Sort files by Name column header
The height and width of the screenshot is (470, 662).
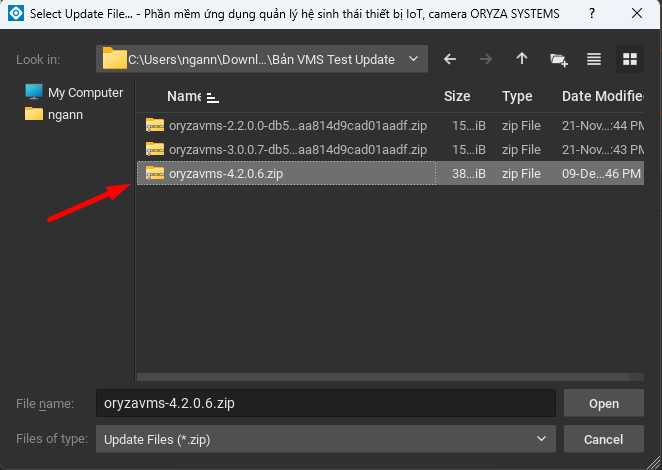tap(184, 96)
